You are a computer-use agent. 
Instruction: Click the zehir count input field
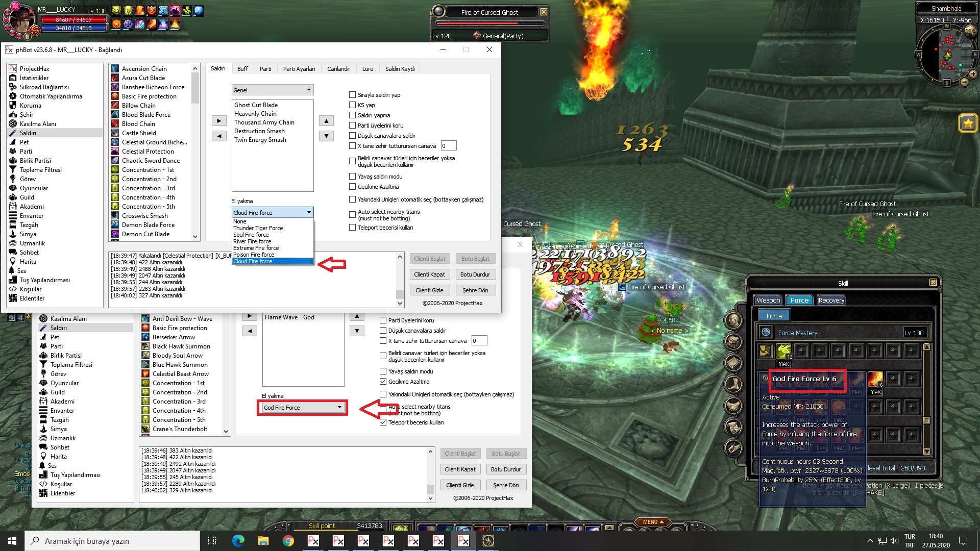448,146
